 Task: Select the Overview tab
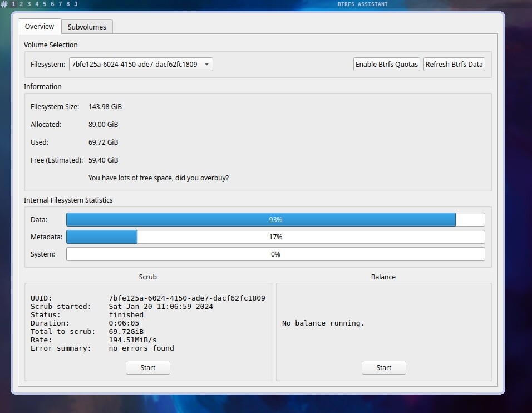(40, 27)
